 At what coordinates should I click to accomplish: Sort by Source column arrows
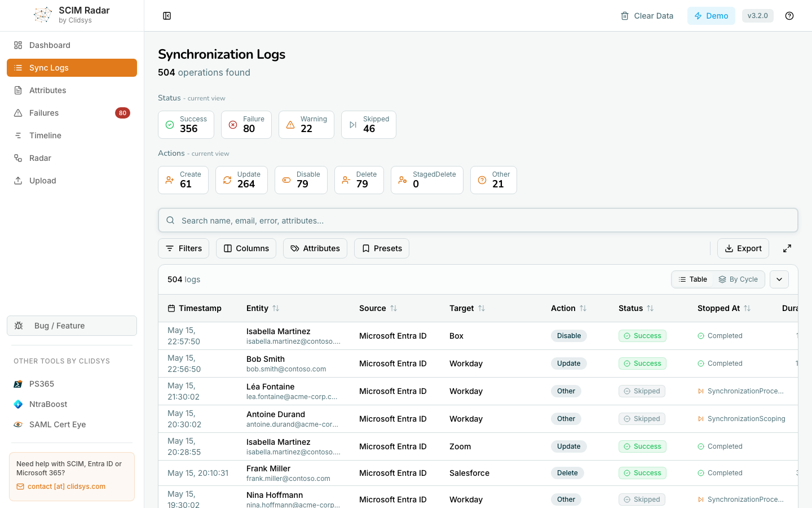[x=394, y=308]
